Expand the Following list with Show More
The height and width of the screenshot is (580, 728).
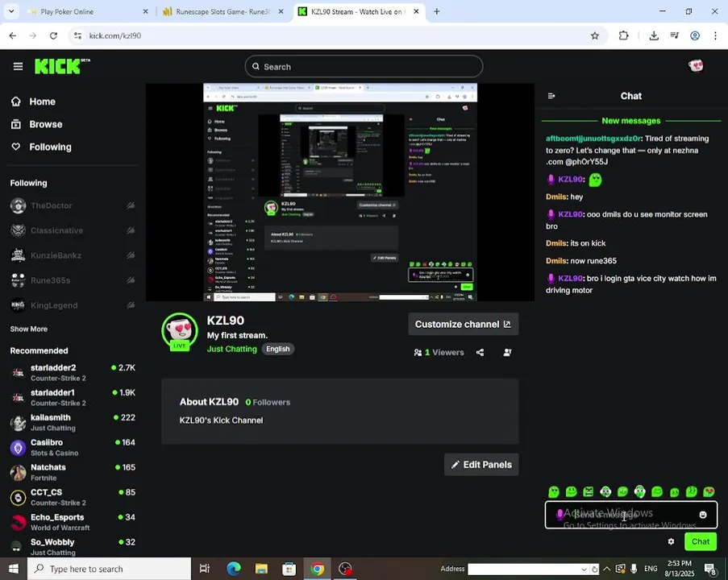[29, 329]
